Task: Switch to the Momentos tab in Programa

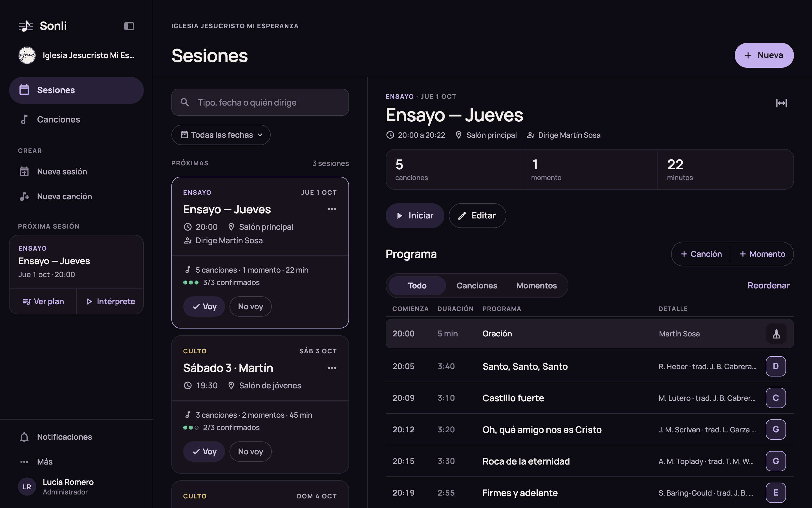Action: tap(537, 286)
